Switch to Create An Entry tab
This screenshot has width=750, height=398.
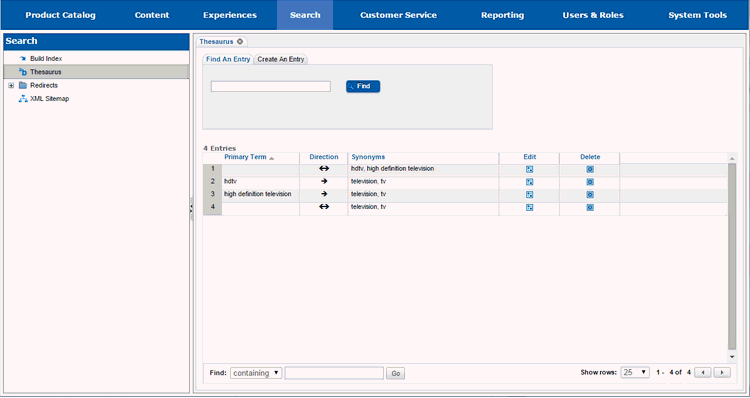(281, 59)
